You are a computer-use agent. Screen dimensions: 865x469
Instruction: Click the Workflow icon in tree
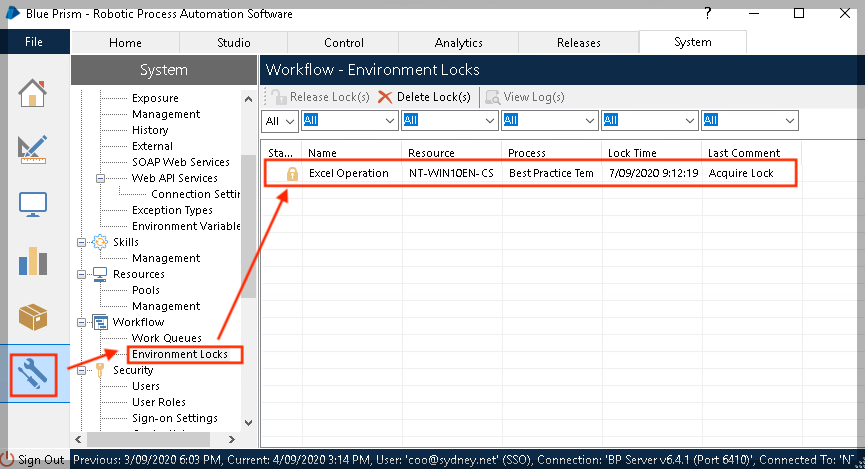100,322
